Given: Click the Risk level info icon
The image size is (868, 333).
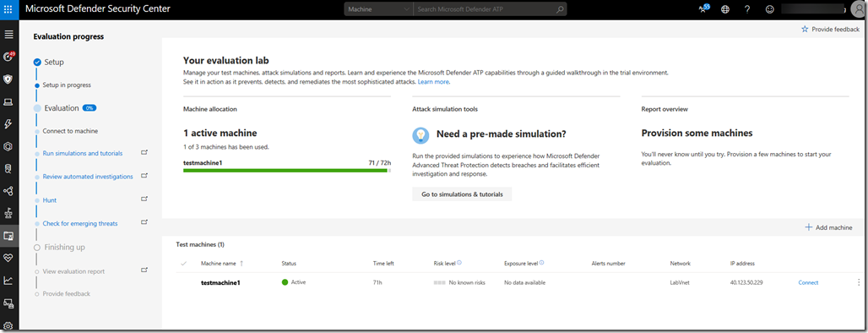Looking at the screenshot, I should tap(459, 263).
